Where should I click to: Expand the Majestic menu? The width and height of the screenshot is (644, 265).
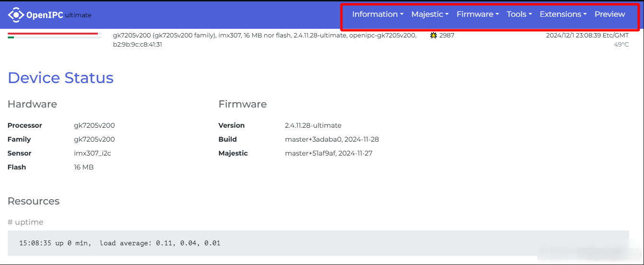pos(430,14)
